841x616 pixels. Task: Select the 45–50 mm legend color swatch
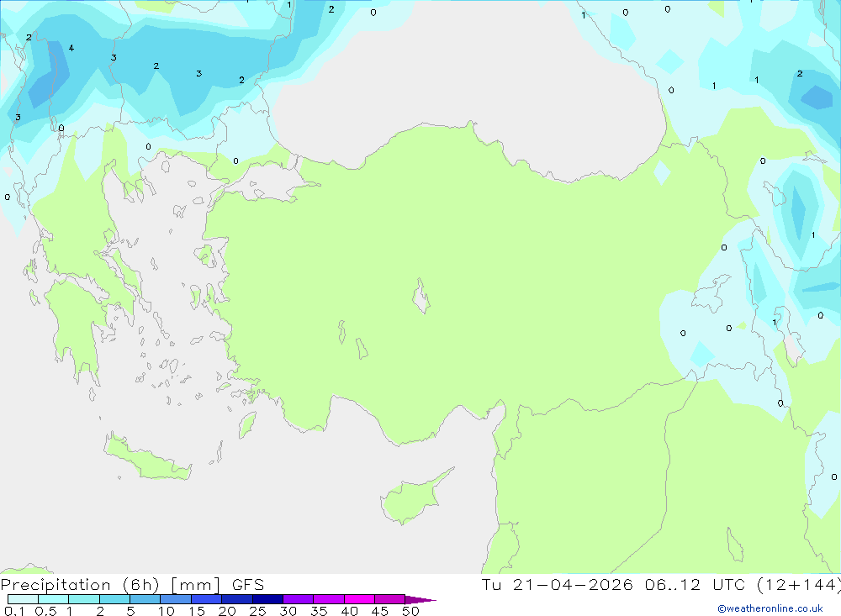tap(390, 599)
